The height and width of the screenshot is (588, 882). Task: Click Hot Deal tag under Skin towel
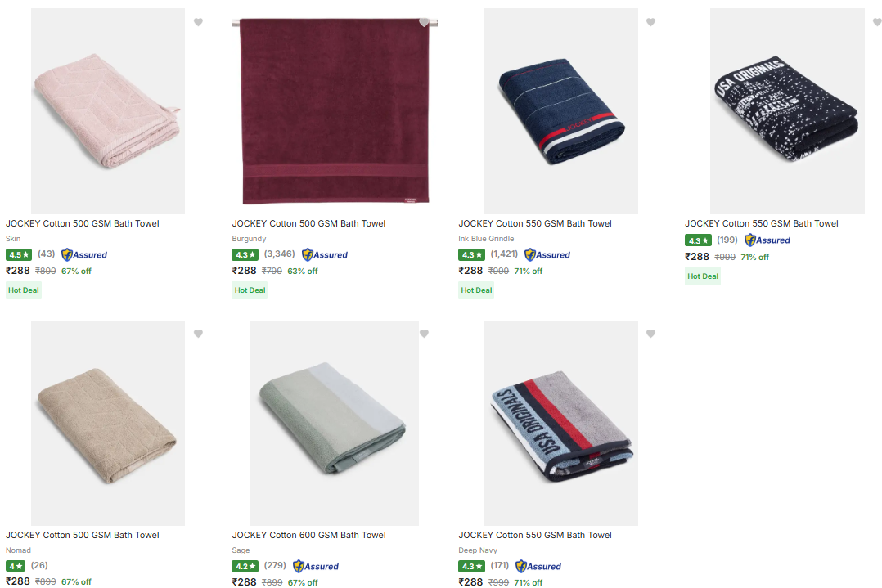(24, 290)
